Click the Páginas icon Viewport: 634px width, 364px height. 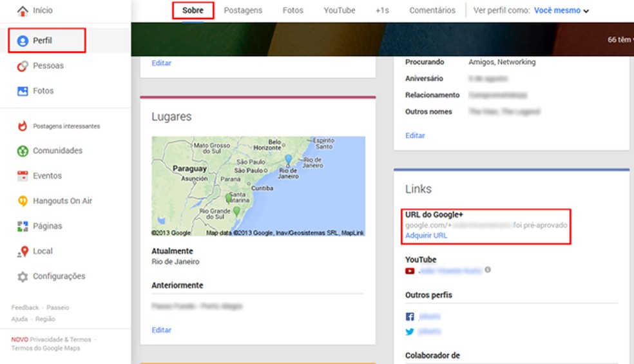pos(23,226)
